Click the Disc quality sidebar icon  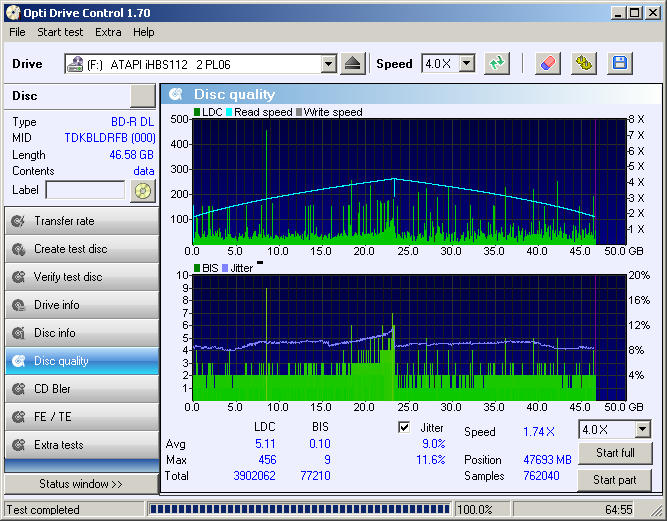point(18,361)
